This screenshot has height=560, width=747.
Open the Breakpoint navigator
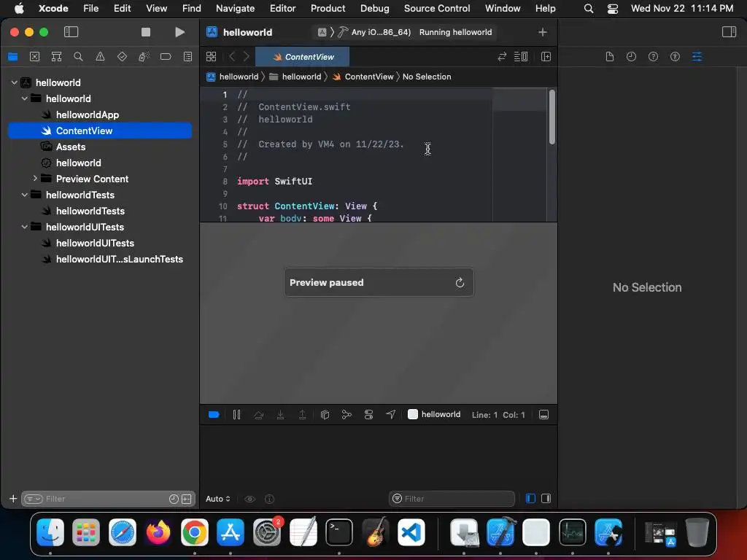pos(166,57)
